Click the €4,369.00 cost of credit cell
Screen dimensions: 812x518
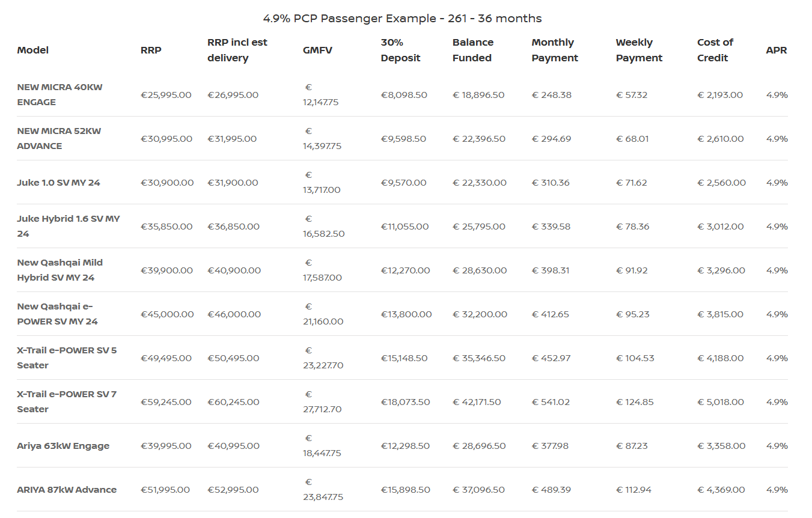[x=720, y=490]
